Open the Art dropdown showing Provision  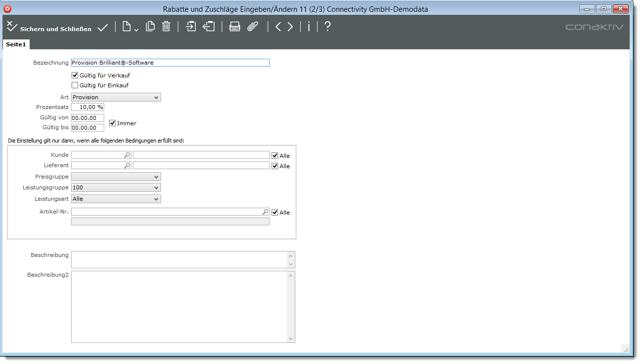116,97
